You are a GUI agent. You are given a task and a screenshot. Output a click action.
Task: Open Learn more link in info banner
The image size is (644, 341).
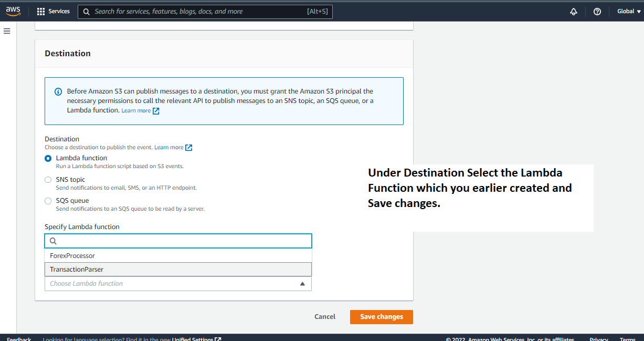(136, 111)
